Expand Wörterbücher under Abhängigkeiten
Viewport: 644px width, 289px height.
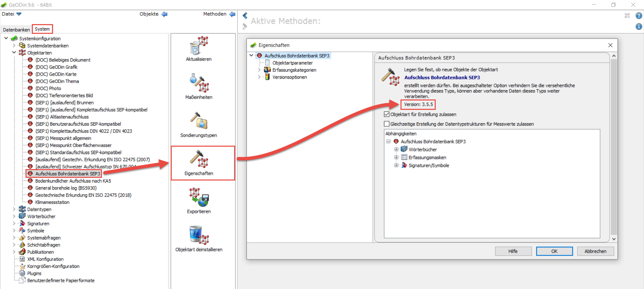[x=396, y=149]
